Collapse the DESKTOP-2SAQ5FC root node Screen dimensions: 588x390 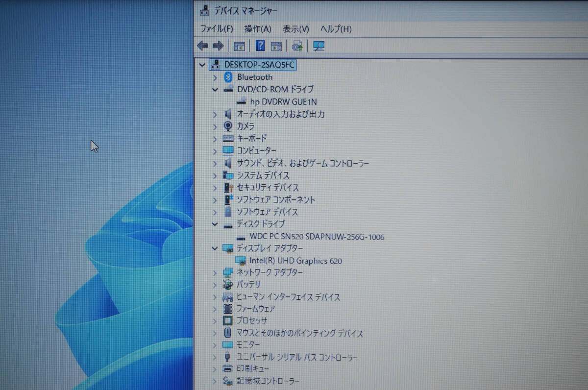pos(202,65)
